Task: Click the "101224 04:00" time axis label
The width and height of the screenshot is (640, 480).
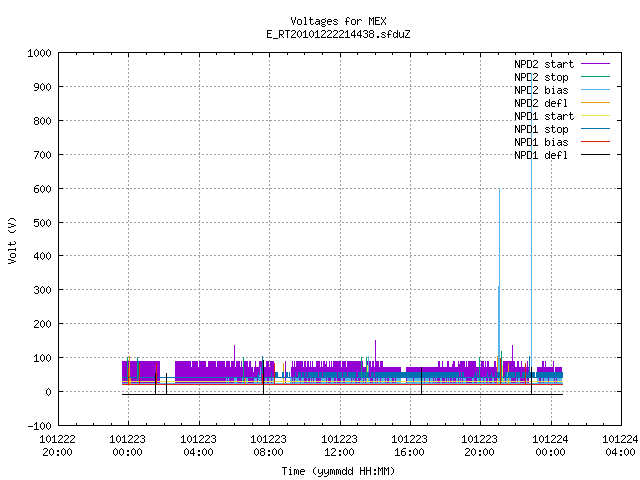Action: 620,445
